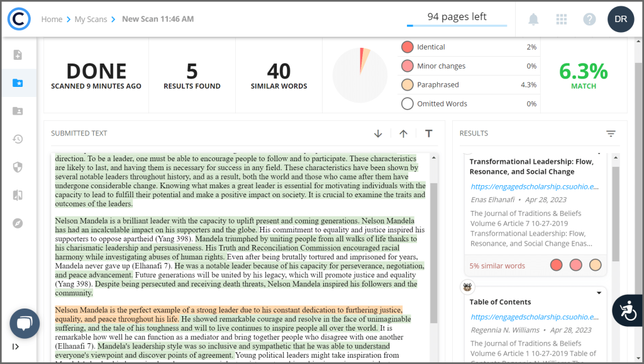Click the 94 pages left indicator
Screen dimensions: 644x364
click(x=457, y=16)
